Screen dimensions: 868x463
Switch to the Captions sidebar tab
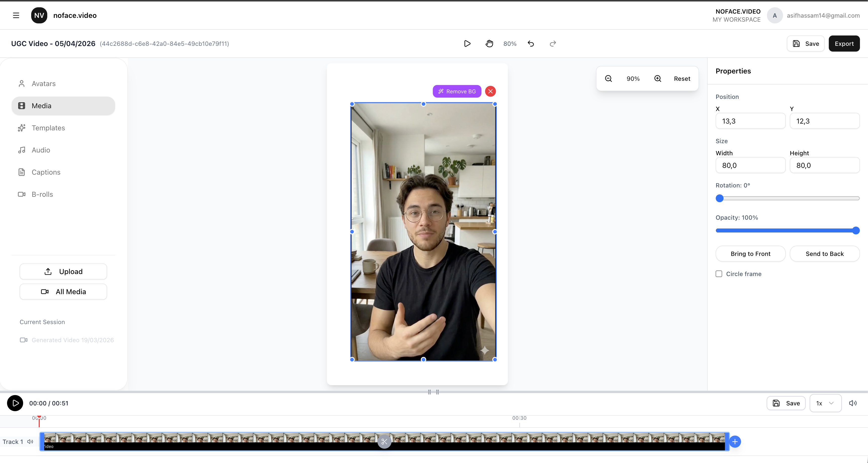46,172
